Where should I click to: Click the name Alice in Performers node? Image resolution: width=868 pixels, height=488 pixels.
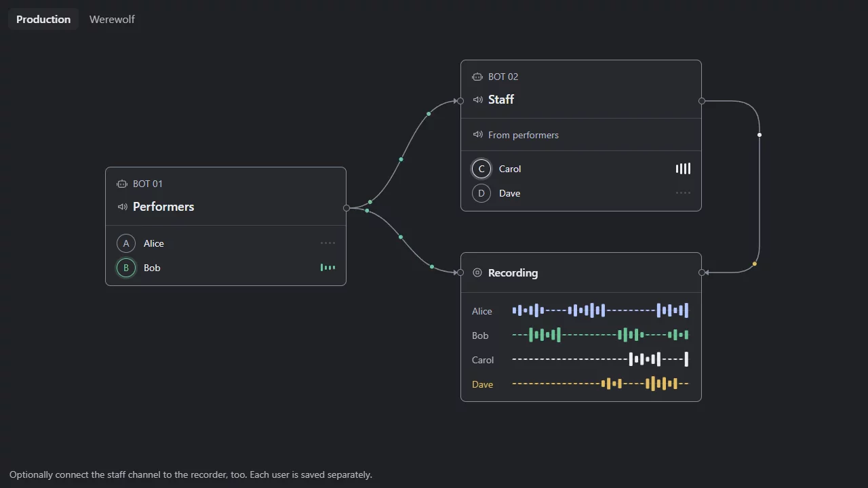tap(154, 243)
